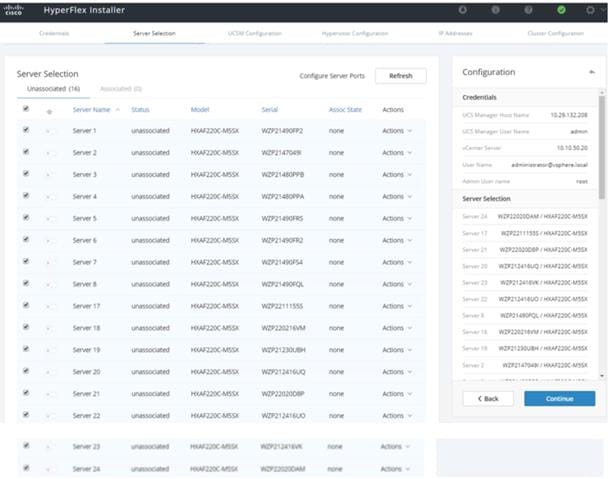Image resolution: width=610 pixels, height=479 pixels.
Task: Uncheck the Server 24 checkbox
Action: (26, 468)
